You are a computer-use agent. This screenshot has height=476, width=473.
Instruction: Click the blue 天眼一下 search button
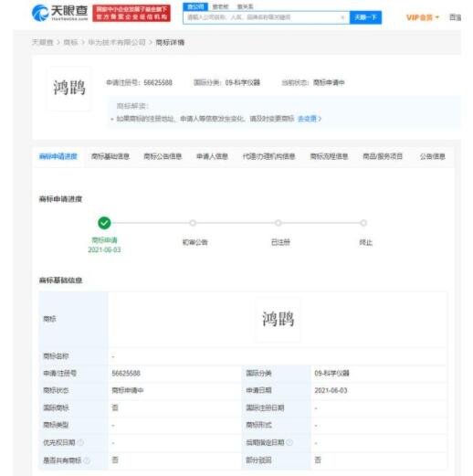click(365, 17)
